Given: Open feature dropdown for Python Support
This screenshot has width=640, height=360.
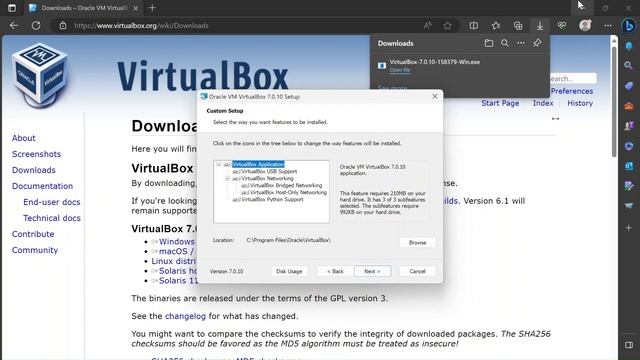Looking at the screenshot, I should (236, 200).
